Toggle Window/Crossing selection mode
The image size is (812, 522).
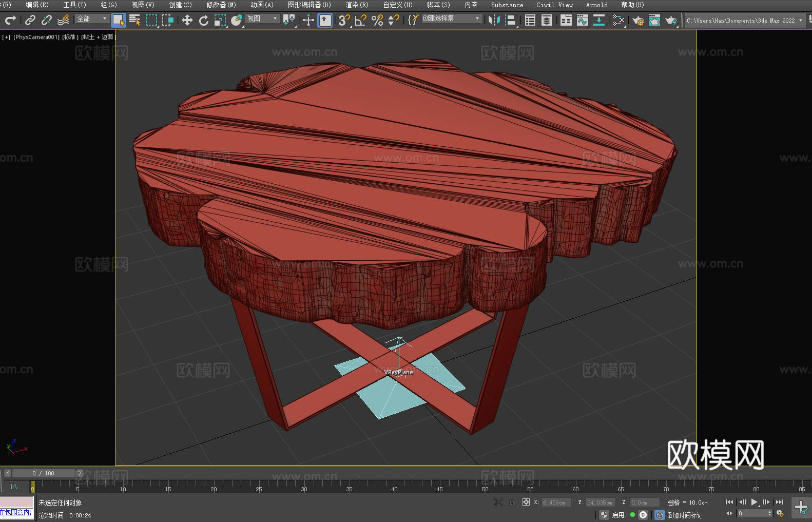click(x=168, y=20)
